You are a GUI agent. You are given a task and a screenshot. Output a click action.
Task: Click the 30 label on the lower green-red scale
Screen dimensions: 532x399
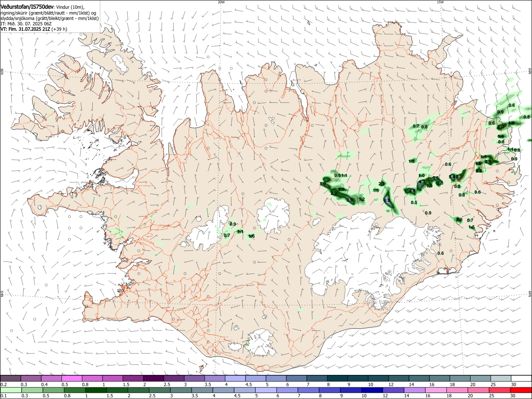tap(513, 396)
